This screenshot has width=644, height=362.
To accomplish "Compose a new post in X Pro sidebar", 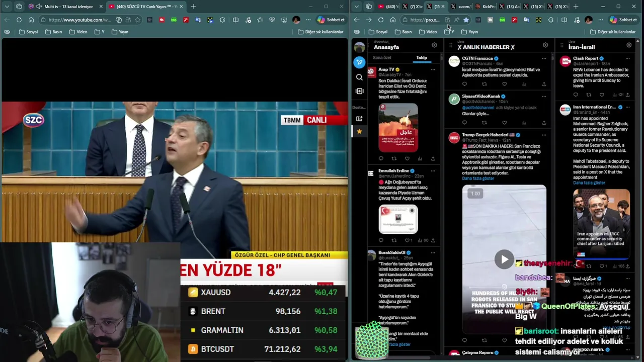I will [x=359, y=62].
